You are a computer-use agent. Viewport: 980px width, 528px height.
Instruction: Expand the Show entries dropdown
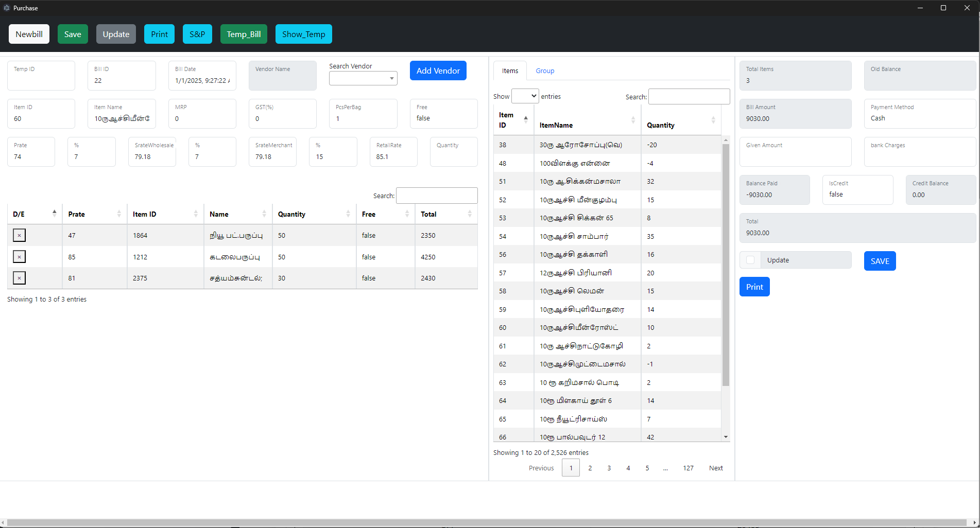click(x=525, y=96)
